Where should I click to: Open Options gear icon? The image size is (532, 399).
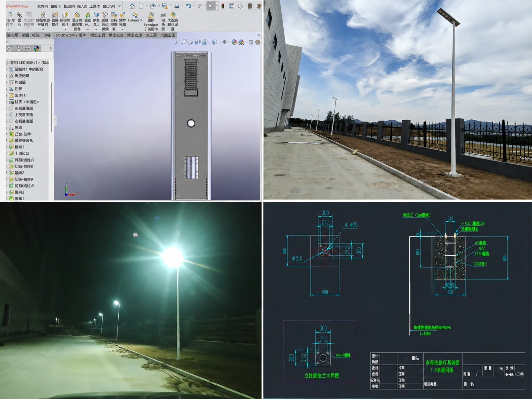click(x=240, y=6)
